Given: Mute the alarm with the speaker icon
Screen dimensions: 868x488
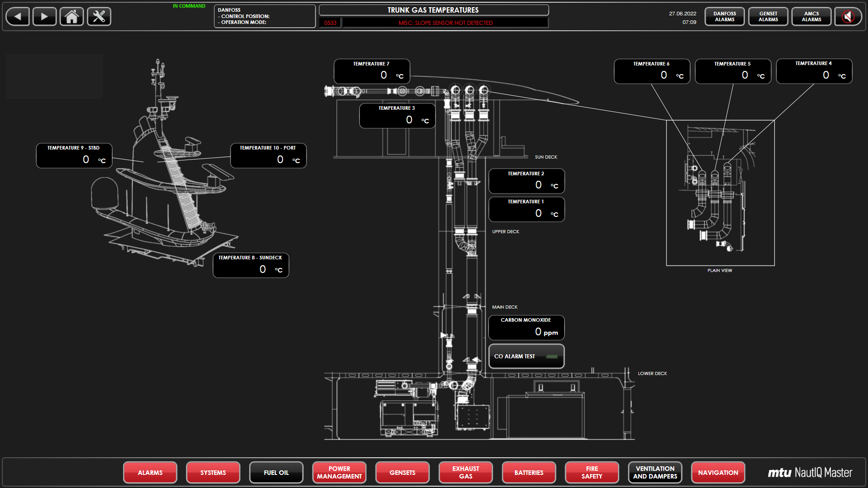Looking at the screenshot, I should [848, 17].
